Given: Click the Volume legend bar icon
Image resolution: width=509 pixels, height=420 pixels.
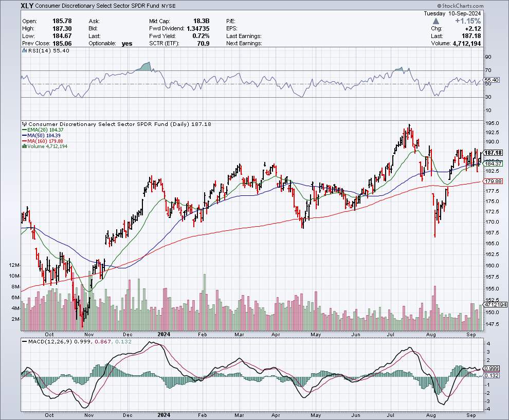Looking at the screenshot, I should pyautogui.click(x=24, y=147).
